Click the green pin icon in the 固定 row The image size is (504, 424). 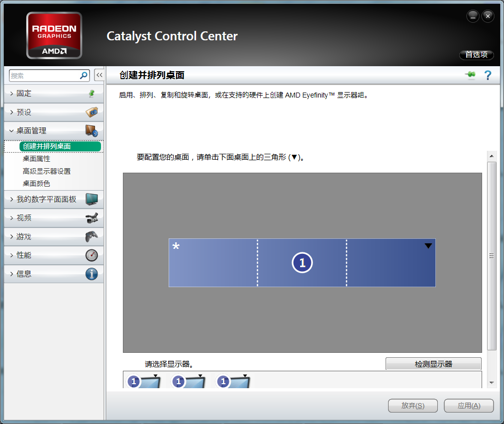coord(92,94)
